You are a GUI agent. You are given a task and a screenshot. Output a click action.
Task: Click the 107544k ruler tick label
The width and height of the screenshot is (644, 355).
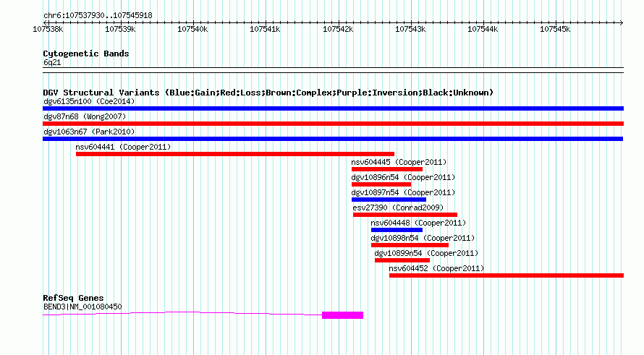pyautogui.click(x=483, y=29)
